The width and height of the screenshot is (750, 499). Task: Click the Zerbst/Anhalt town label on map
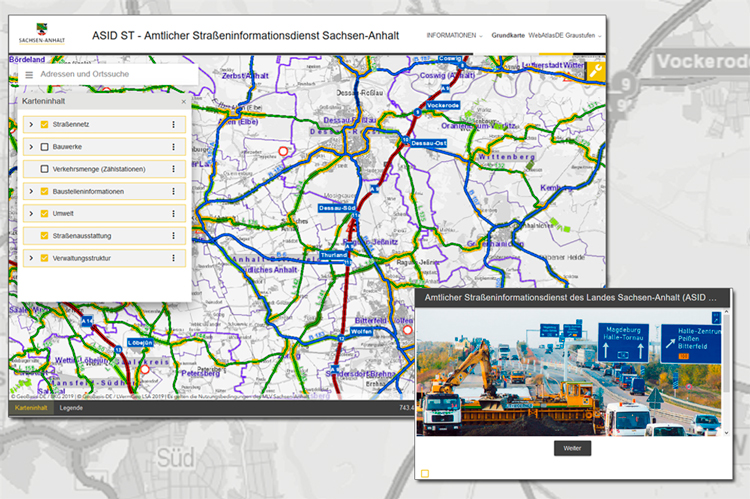tap(245, 76)
